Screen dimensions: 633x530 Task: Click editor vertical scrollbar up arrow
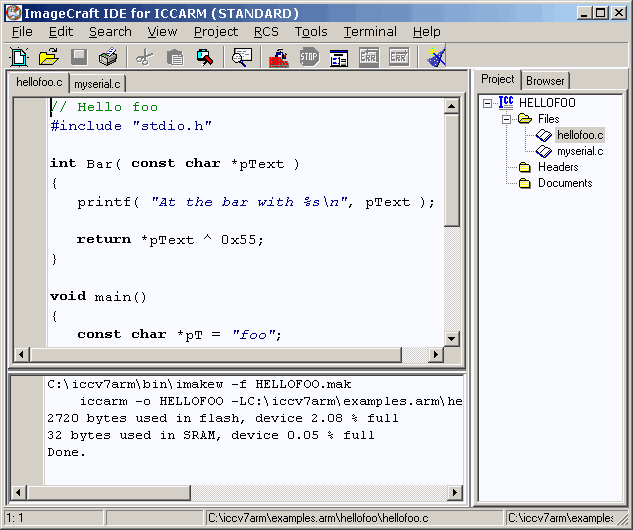point(451,106)
